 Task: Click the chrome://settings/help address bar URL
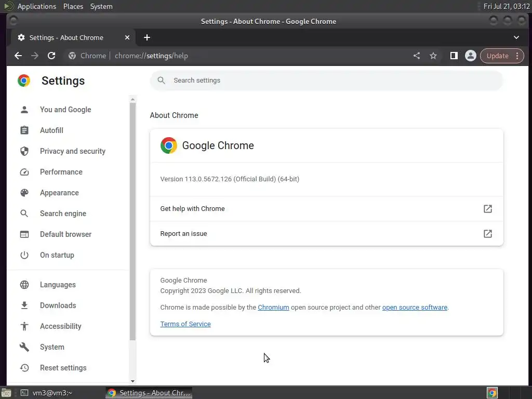151,56
